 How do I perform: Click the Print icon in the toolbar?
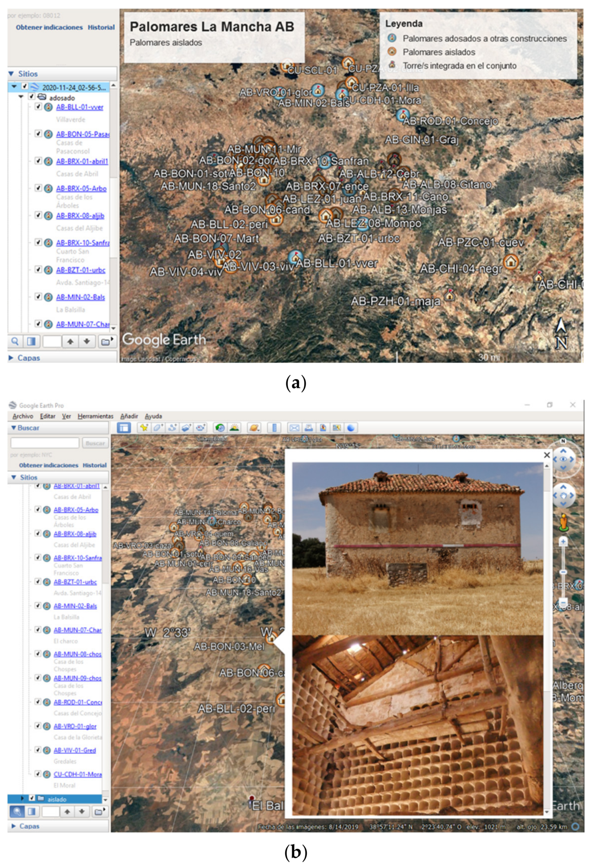(309, 428)
